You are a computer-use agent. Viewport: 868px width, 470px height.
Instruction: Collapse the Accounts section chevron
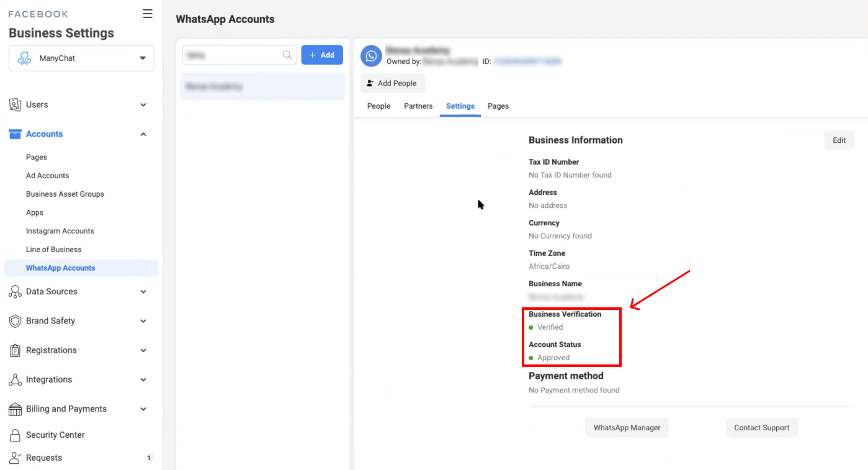pos(143,134)
